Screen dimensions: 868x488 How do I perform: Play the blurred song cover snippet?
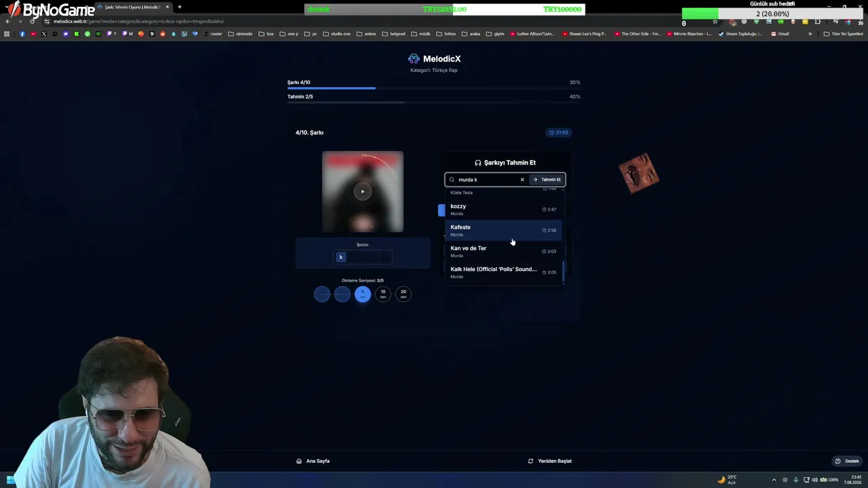[363, 191]
